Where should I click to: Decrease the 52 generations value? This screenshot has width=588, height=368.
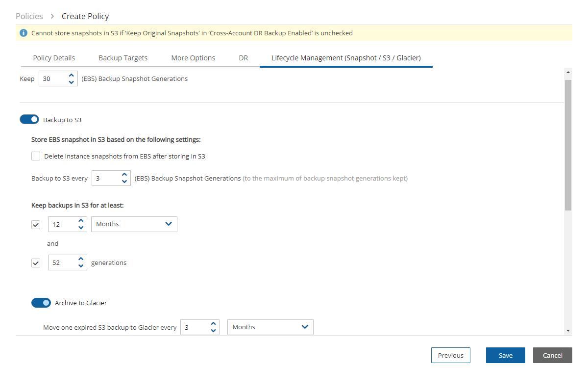coord(81,266)
